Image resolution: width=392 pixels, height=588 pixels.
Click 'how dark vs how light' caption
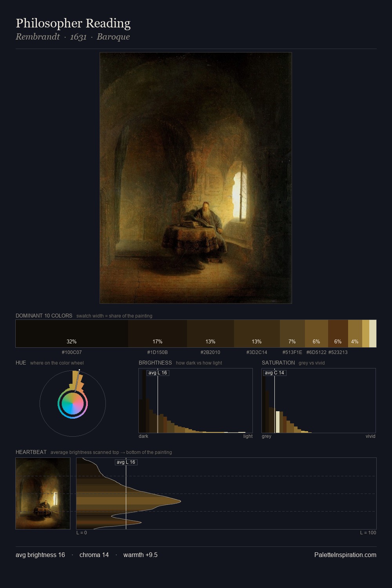pyautogui.click(x=199, y=363)
